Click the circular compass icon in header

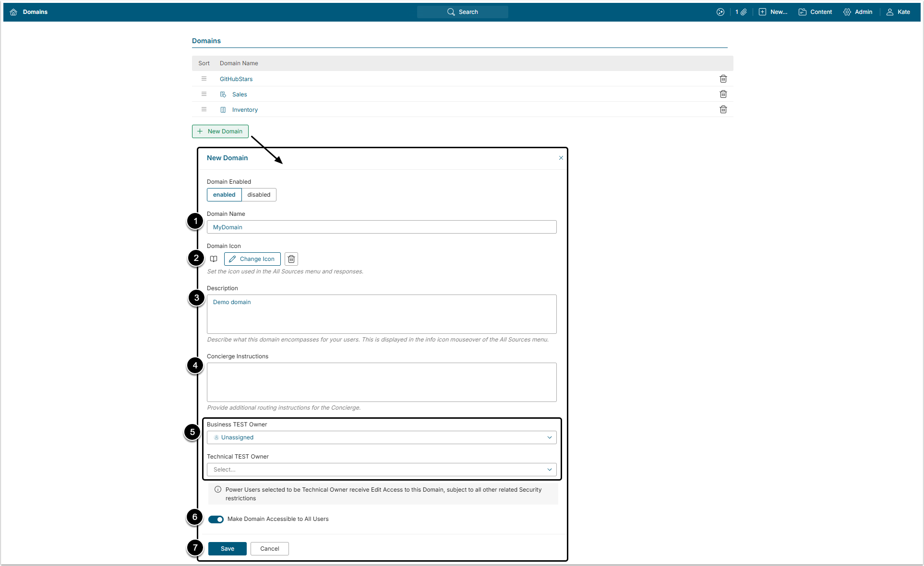point(720,12)
